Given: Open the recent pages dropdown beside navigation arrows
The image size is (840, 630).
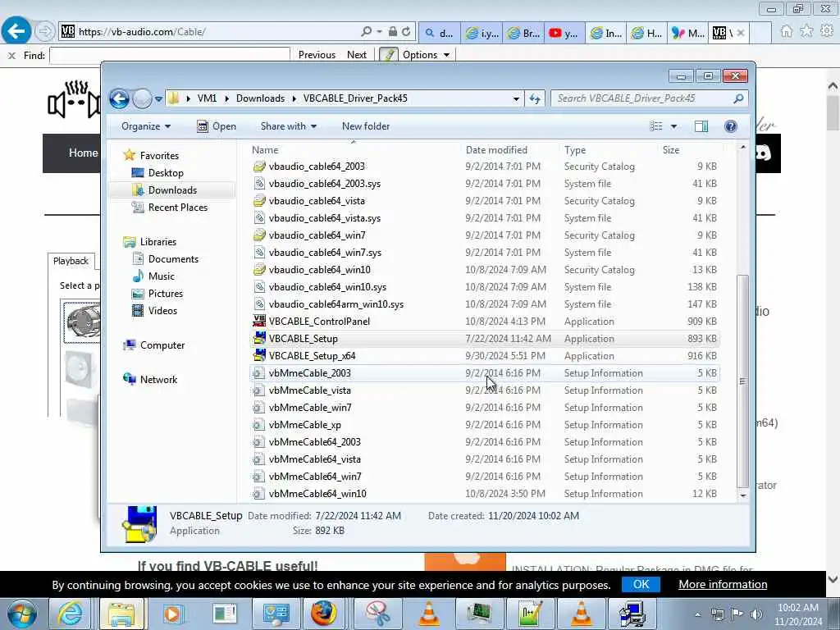Looking at the screenshot, I should pyautogui.click(x=158, y=99).
